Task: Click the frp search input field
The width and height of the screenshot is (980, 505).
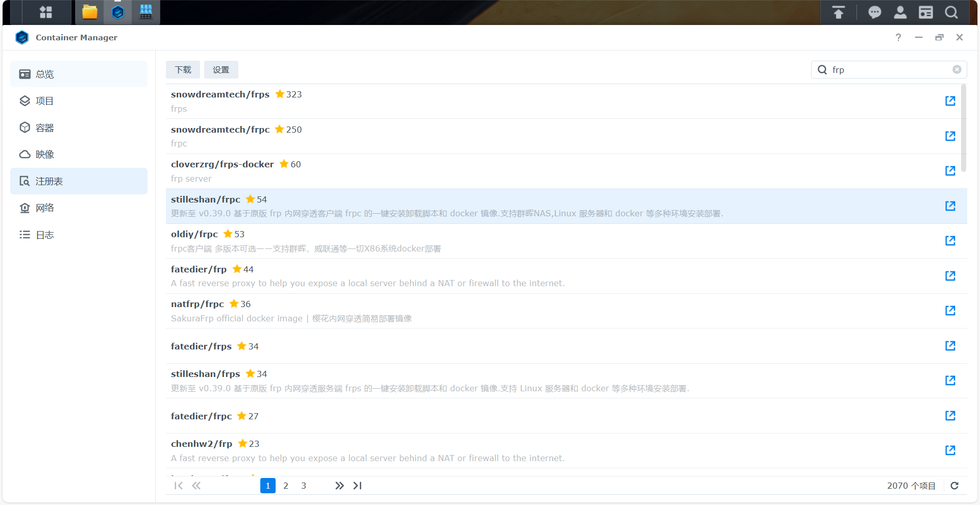Action: pos(889,70)
